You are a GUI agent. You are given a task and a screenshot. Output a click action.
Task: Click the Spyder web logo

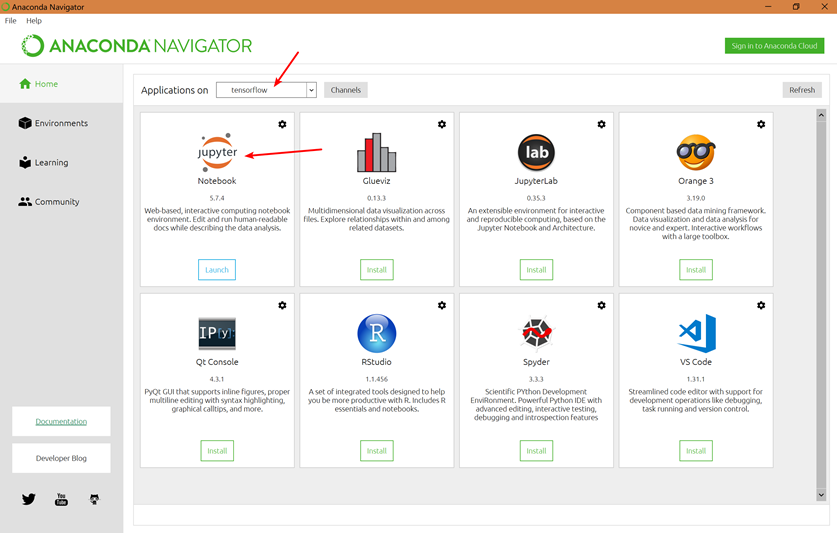pyautogui.click(x=536, y=332)
